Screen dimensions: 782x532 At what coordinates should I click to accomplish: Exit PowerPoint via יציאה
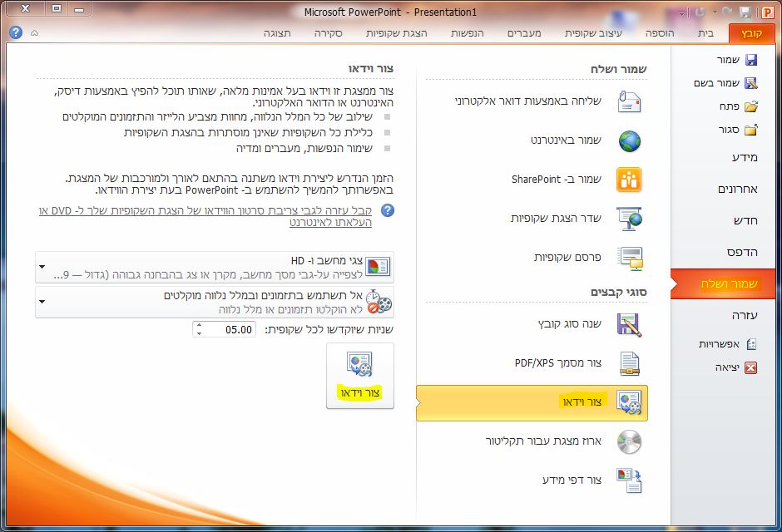pyautogui.click(x=736, y=367)
